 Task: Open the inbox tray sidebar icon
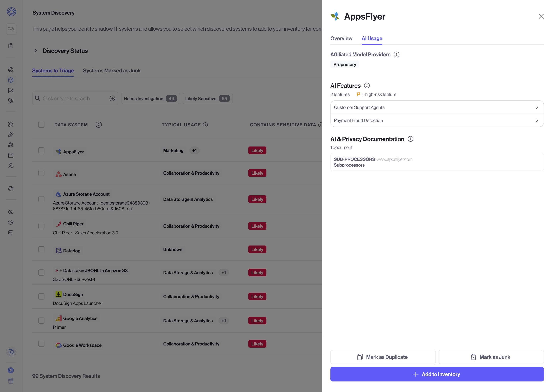tap(11, 155)
